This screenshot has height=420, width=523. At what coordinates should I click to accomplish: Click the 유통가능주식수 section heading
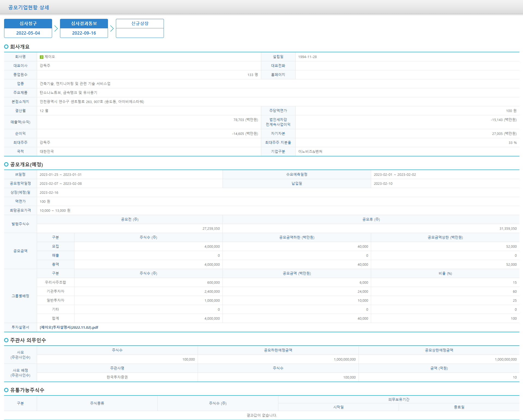27,390
